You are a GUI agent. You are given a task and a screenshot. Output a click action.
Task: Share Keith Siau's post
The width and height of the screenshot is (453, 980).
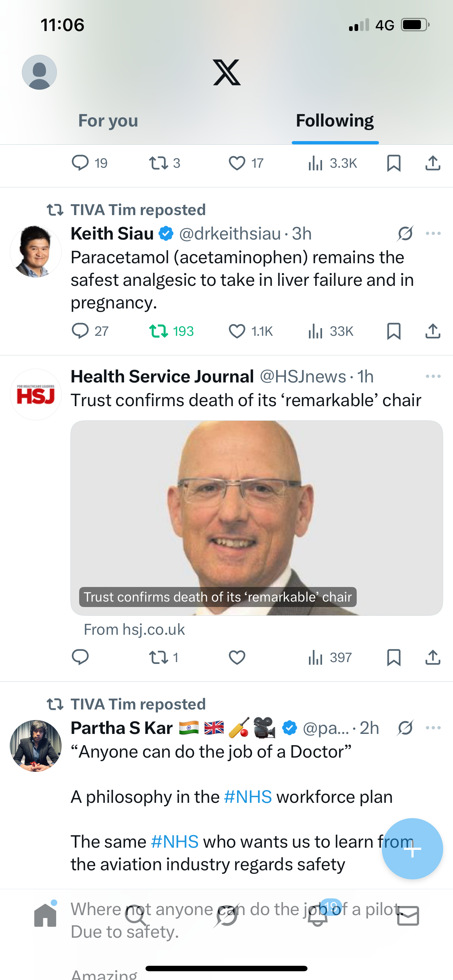tap(433, 331)
